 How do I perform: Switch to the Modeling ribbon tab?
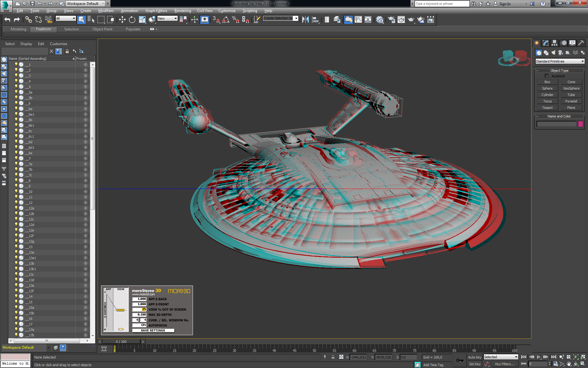(x=18, y=29)
